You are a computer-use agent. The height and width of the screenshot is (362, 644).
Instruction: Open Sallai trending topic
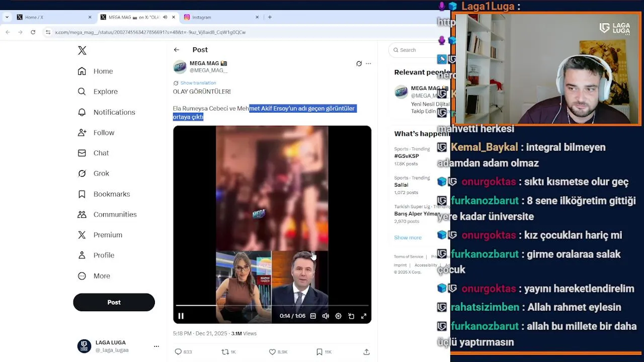[401, 185]
